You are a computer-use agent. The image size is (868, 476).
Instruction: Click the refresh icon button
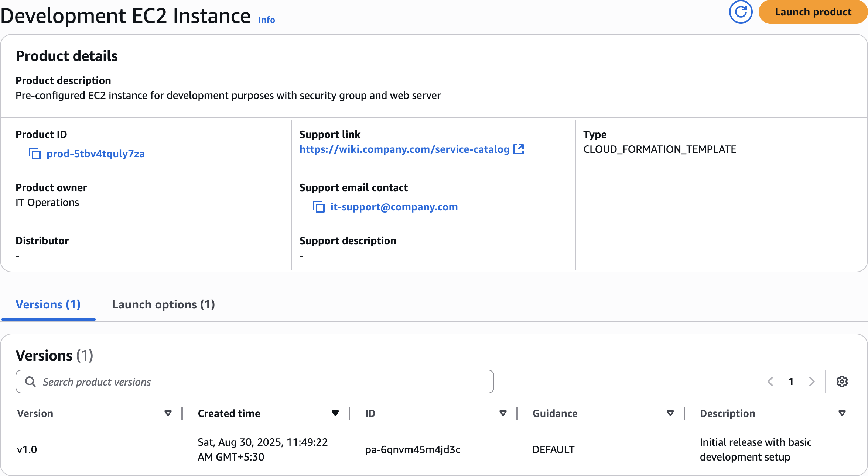point(741,12)
